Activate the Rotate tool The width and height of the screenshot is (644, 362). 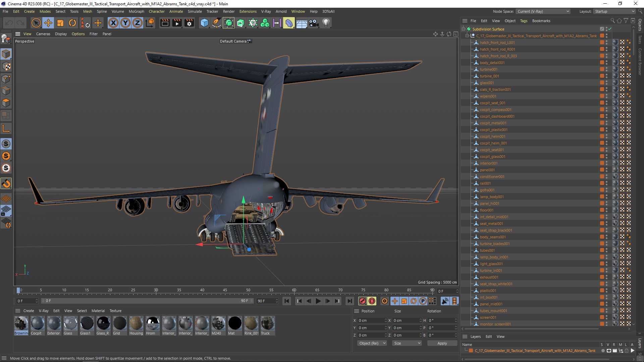72,23
